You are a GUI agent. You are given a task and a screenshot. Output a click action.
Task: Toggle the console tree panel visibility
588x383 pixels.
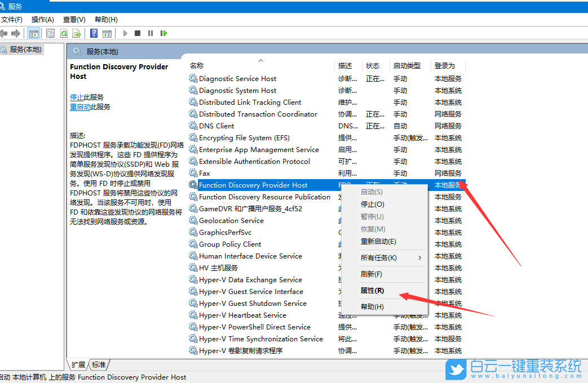[x=33, y=33]
